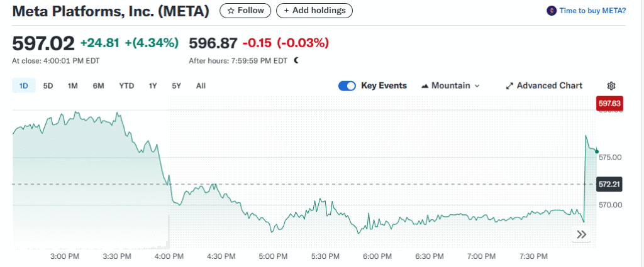644x267 pixels.
Task: Switch to the 6M range
Action: pos(98,85)
